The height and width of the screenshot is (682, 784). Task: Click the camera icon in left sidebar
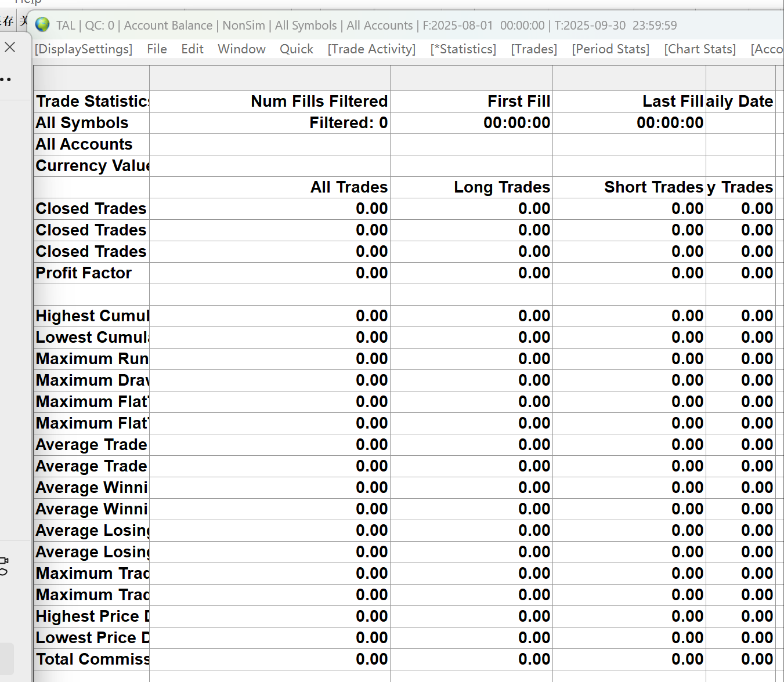[4, 561]
